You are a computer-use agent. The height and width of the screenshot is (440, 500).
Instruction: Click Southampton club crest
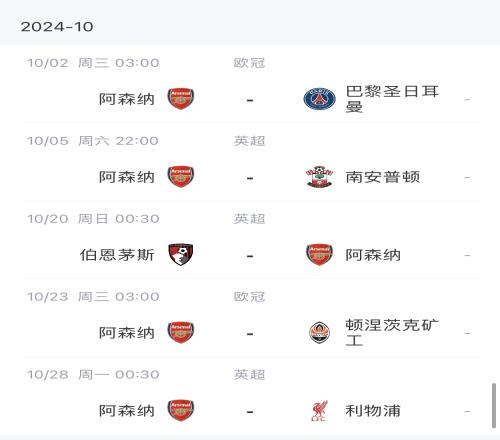click(x=319, y=177)
